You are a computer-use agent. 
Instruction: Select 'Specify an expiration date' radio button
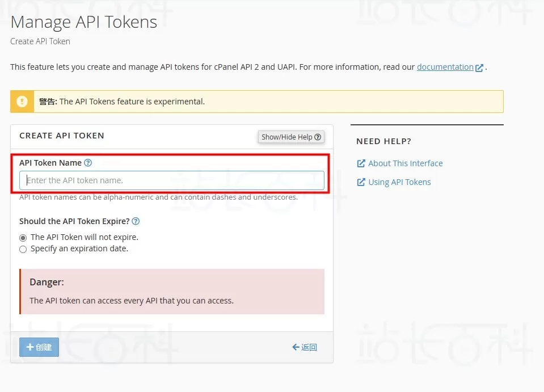point(23,250)
